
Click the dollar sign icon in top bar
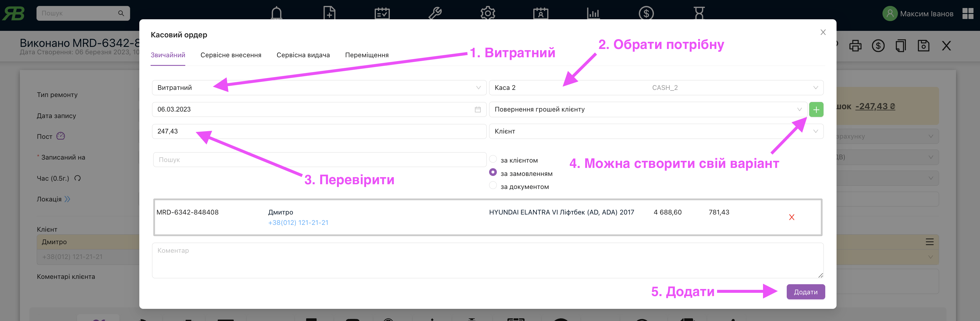point(646,13)
